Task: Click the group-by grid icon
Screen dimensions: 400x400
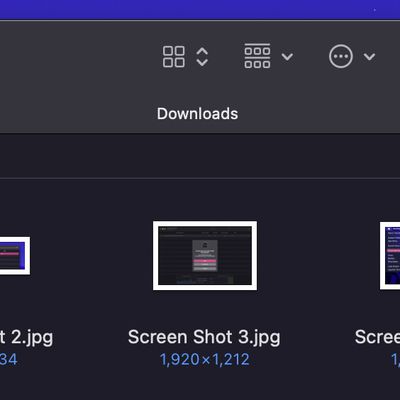Action: tap(257, 56)
